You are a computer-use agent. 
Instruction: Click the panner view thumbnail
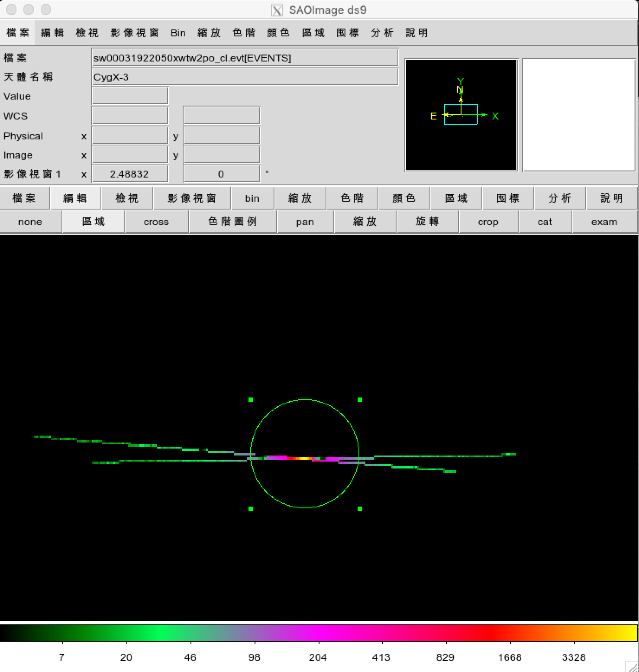(461, 115)
